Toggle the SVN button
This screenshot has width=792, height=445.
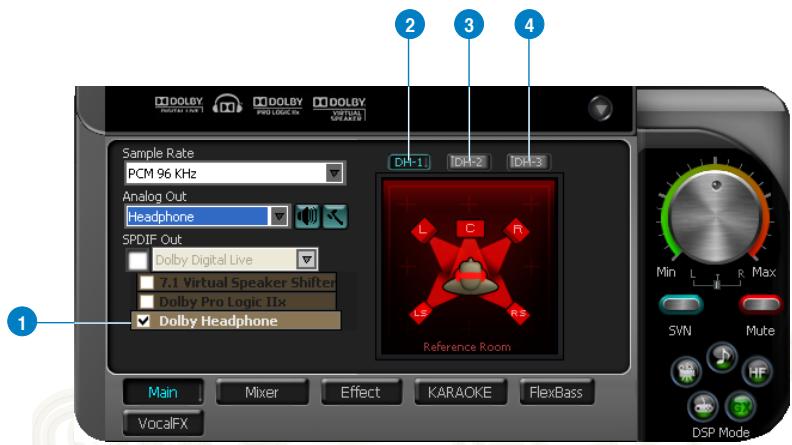[x=681, y=304]
